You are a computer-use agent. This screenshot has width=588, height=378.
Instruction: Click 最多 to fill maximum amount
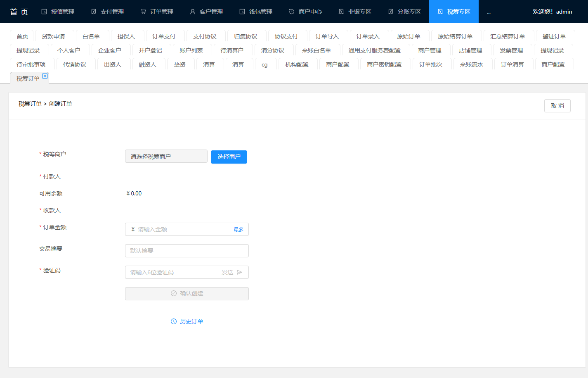239,229
